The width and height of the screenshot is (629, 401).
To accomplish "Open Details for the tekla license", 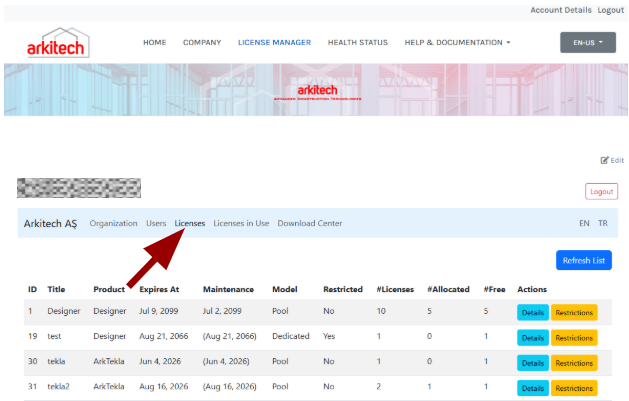I will (x=533, y=363).
